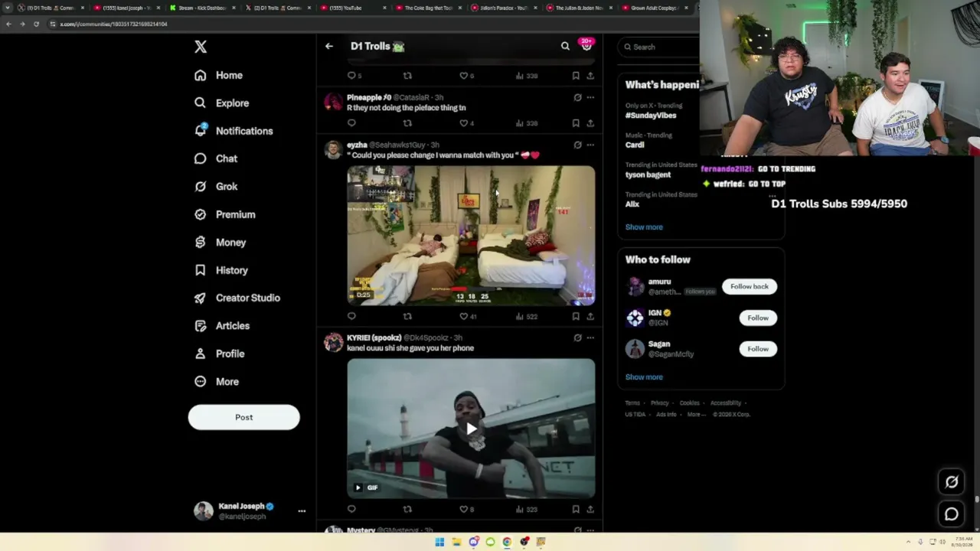Reload the page in the browser
The height and width of the screenshot is (551, 980).
36,24
